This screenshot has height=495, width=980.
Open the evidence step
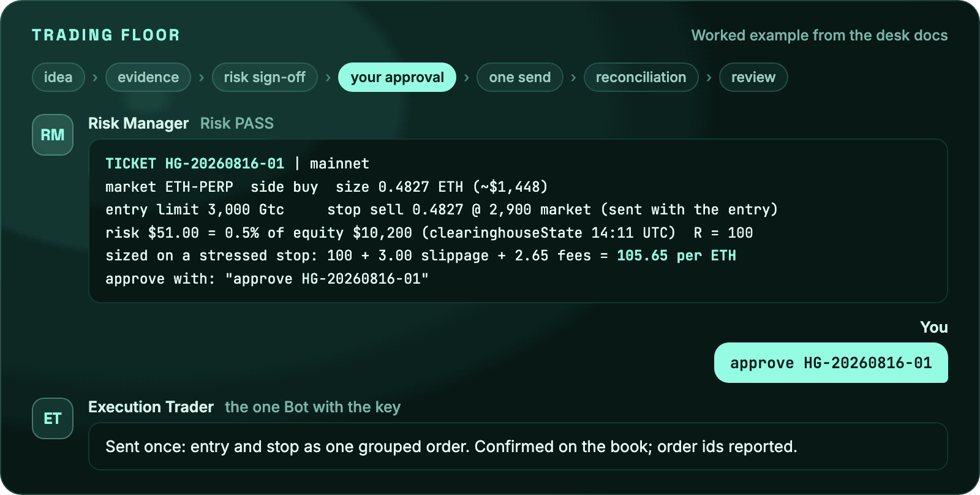pyautogui.click(x=148, y=77)
